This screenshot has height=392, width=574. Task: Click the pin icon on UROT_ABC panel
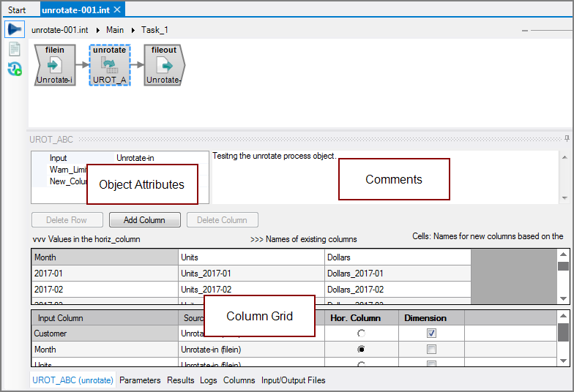(x=567, y=138)
